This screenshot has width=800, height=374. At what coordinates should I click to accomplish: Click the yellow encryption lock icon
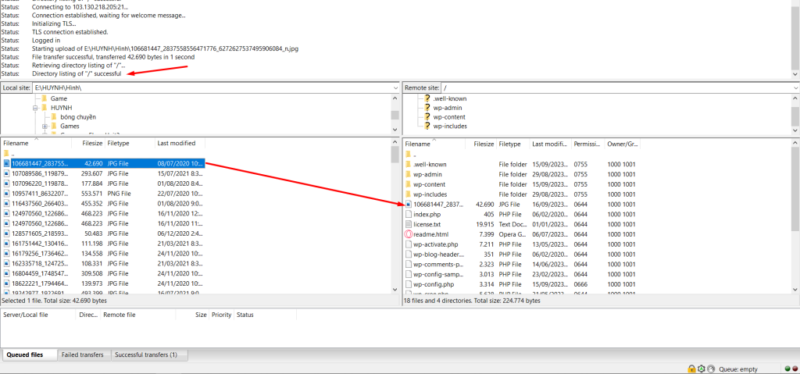(x=691, y=368)
